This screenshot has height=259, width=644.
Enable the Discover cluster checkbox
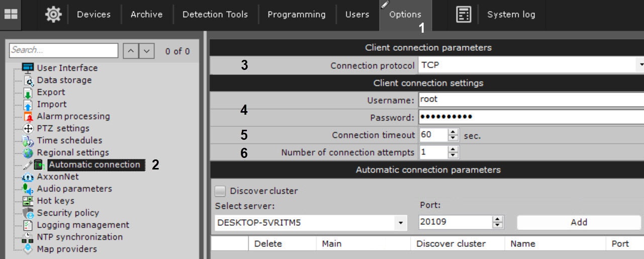(220, 191)
